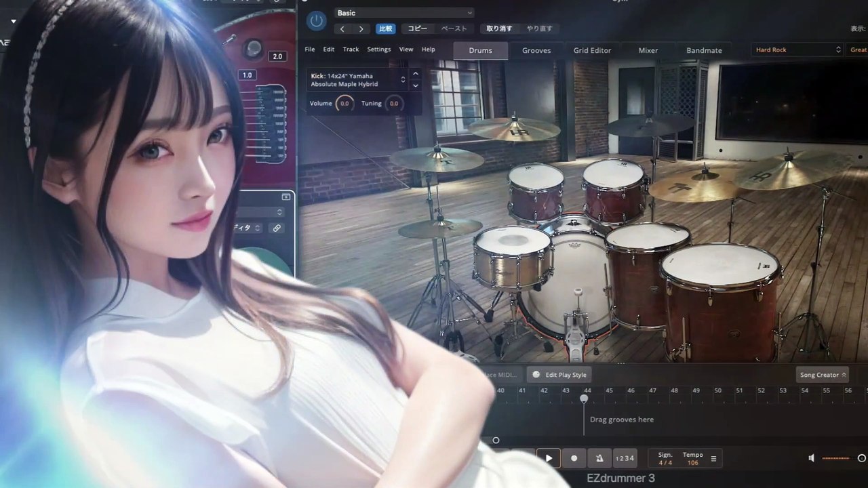Click the ペースト paste button
The image size is (868, 488).
click(x=454, y=28)
